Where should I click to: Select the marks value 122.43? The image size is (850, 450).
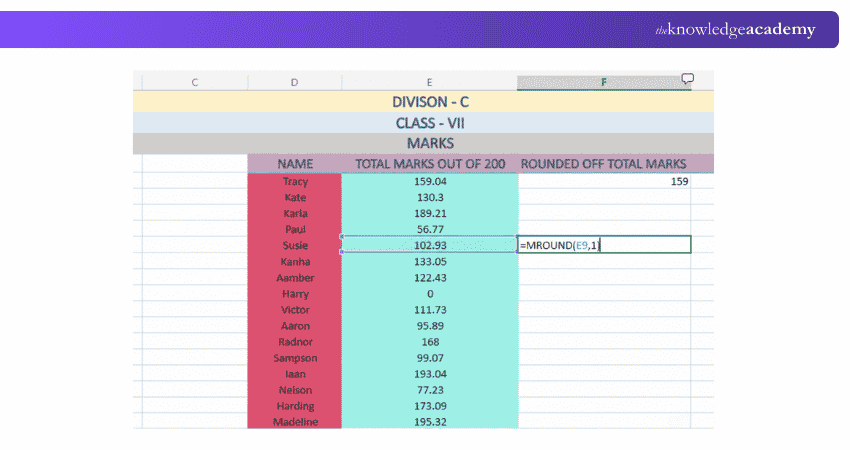point(430,278)
